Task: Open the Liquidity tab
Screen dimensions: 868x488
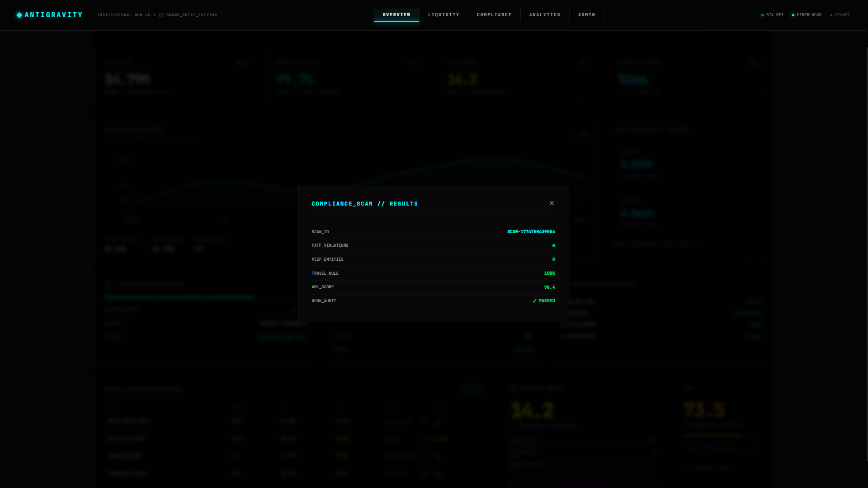Action: coord(443,15)
